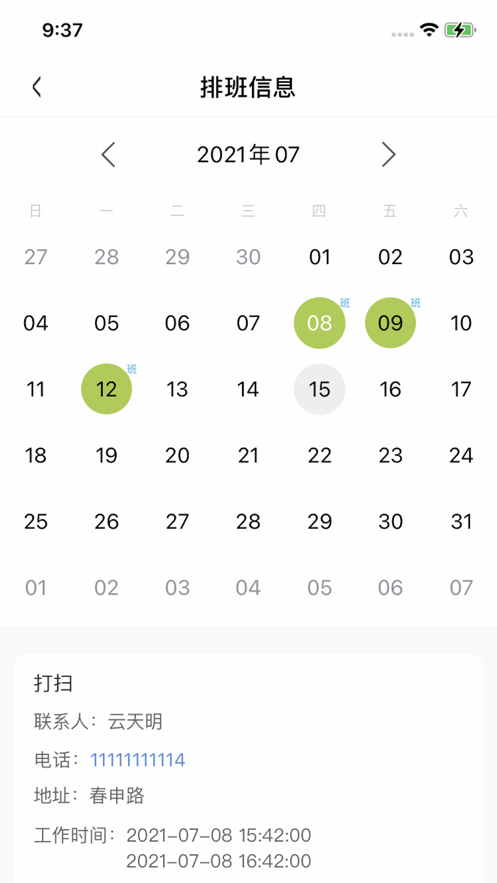The height and width of the screenshot is (883, 497).
Task: Select the green-circled date 12
Action: pyautogui.click(x=106, y=389)
